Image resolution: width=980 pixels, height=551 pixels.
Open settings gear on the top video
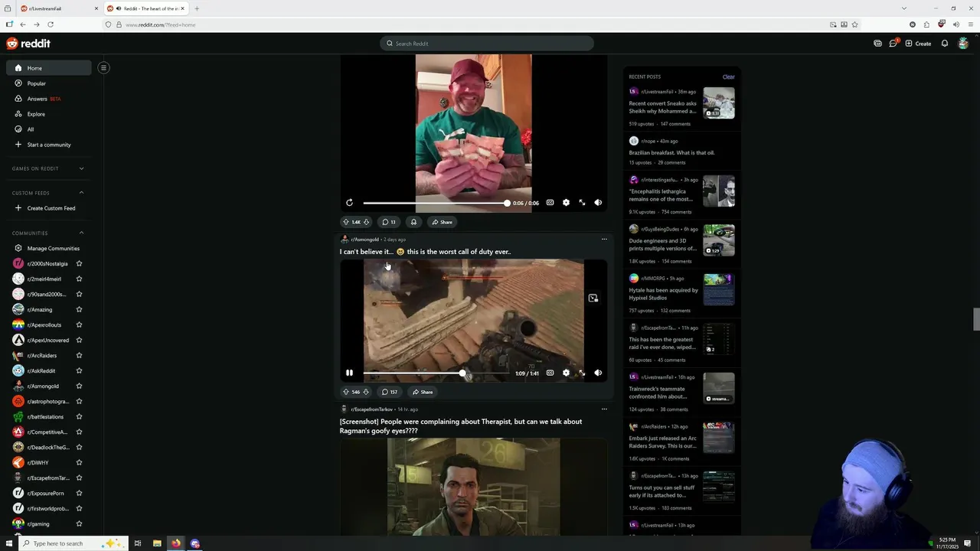coord(566,203)
